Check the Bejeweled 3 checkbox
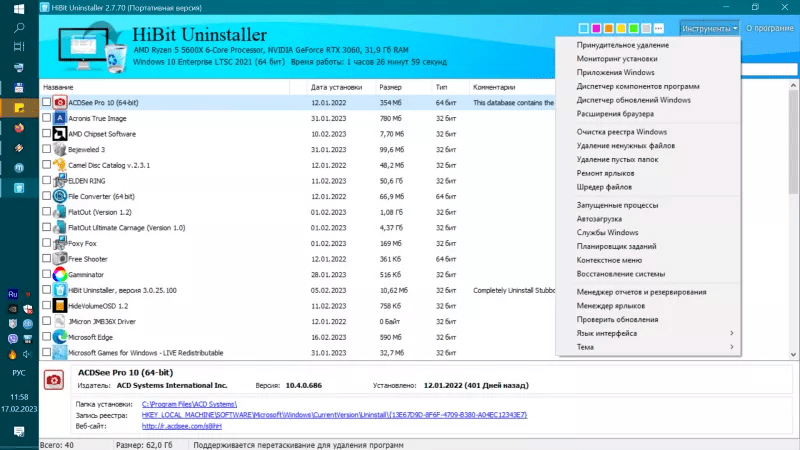800x450 pixels. tap(46, 149)
